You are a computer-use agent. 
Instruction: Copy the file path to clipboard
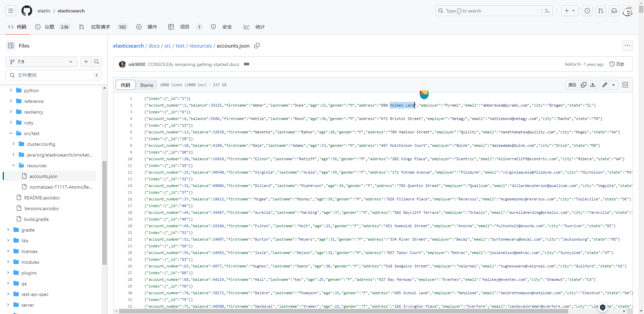point(257,46)
